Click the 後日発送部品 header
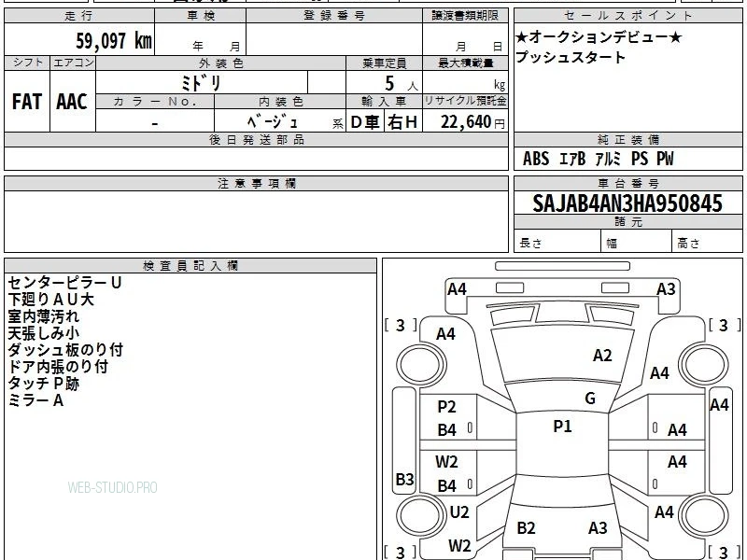 coord(256,139)
